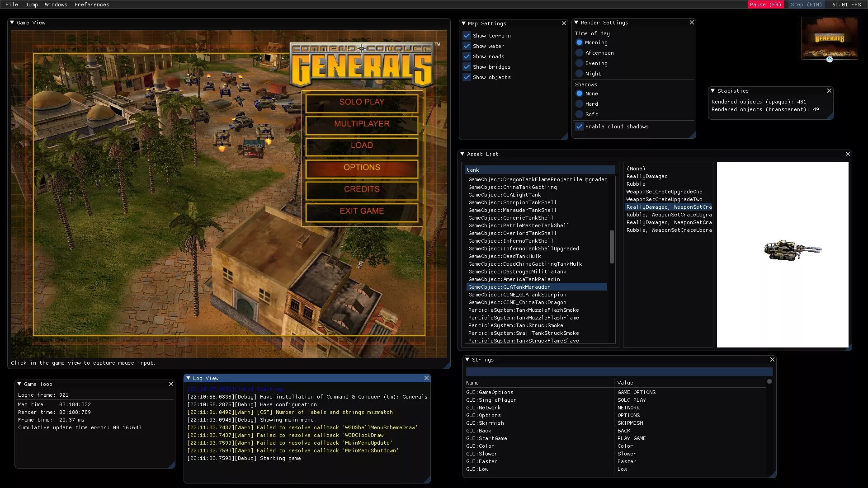Close the Map Settings window
Screen dimensions: 868x488
coord(564,23)
